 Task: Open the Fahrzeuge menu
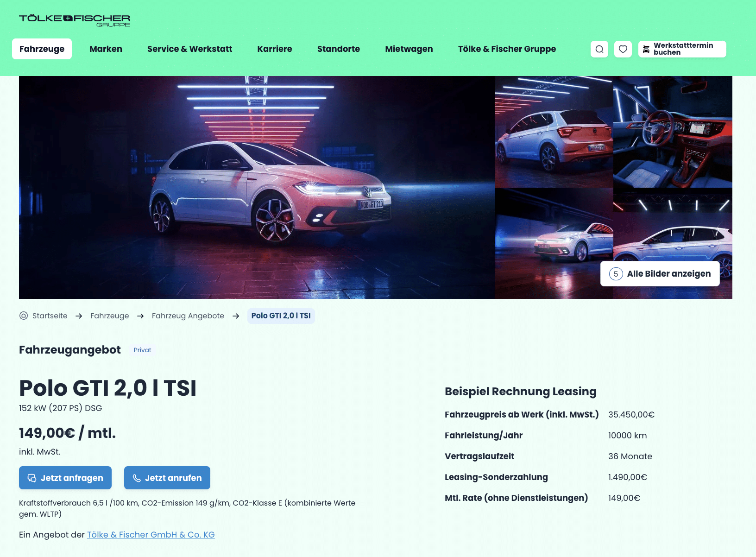42,49
